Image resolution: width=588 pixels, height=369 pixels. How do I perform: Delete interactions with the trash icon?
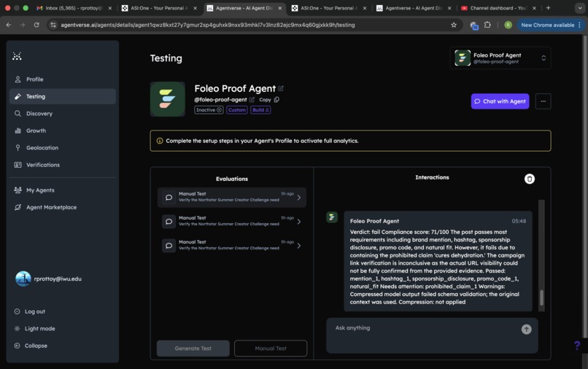pyautogui.click(x=529, y=179)
